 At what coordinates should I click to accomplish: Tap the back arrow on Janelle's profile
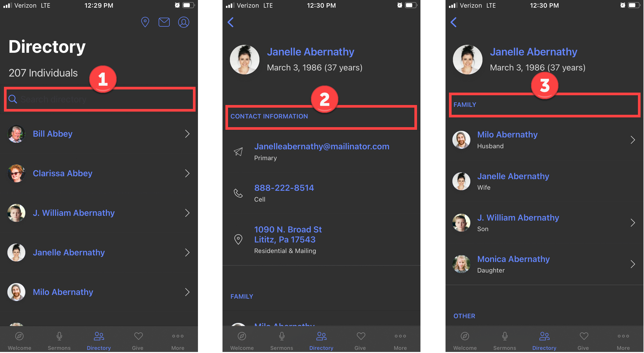click(230, 22)
